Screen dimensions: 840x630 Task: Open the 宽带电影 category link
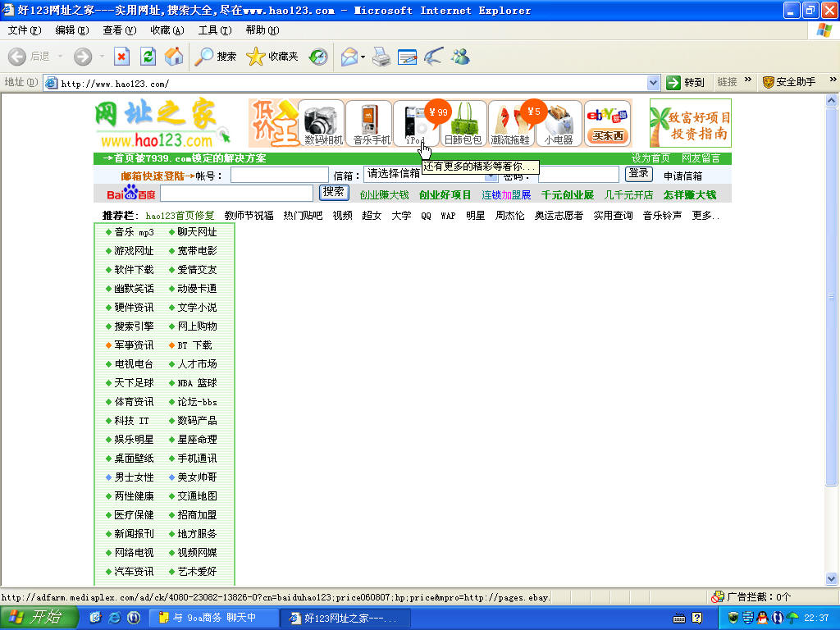click(x=197, y=251)
